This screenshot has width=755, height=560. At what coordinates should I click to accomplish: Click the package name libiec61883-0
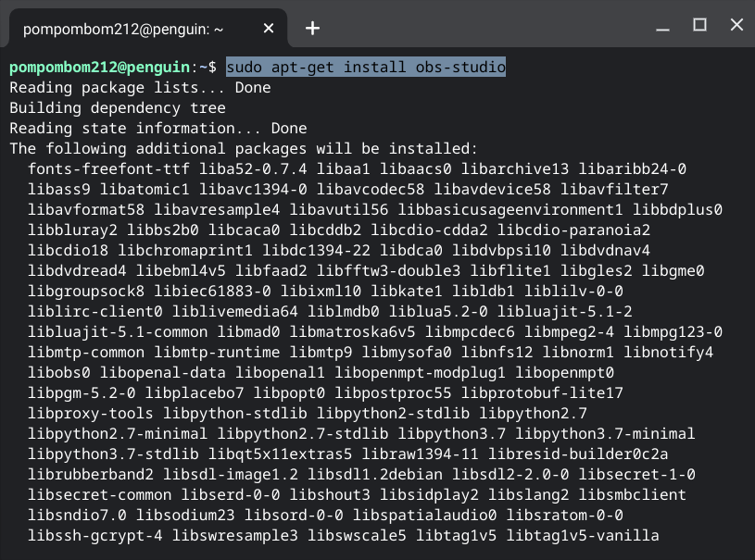tap(212, 291)
